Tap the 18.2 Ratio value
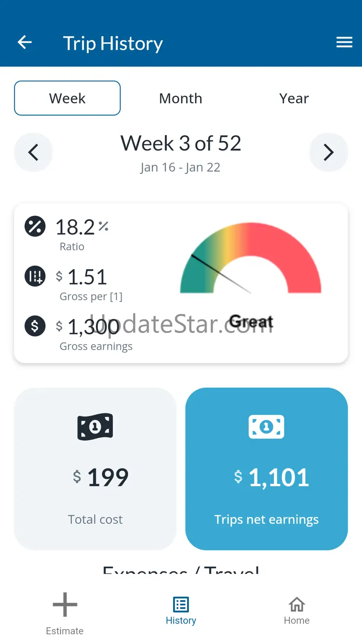Screen dimensions: 362x644 coord(75,227)
